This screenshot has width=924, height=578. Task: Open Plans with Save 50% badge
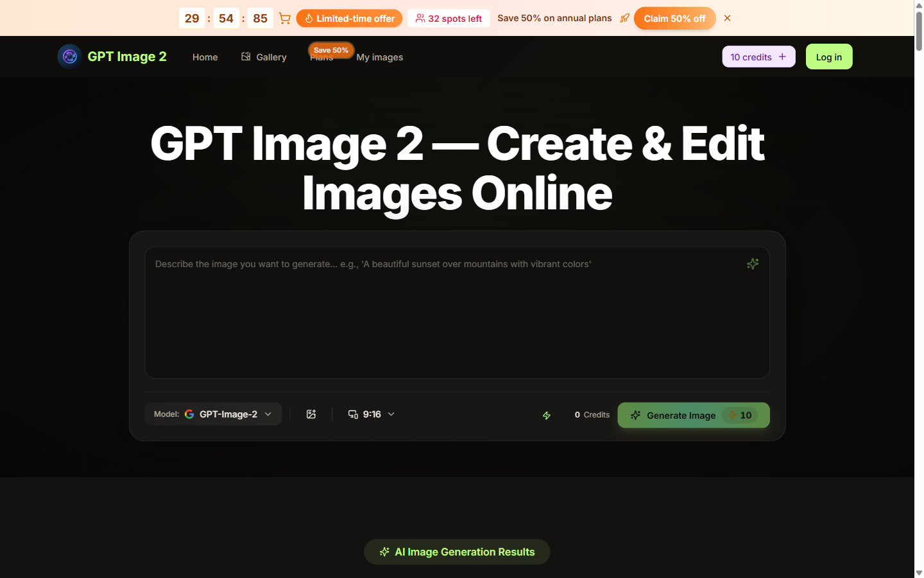[322, 58]
